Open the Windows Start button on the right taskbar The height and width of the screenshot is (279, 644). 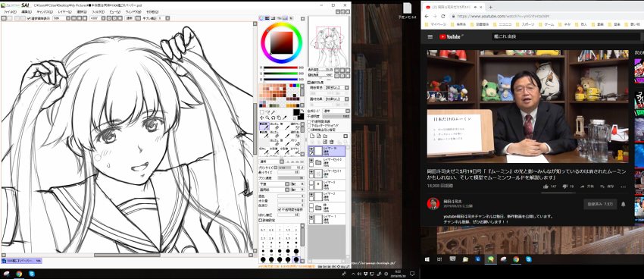tap(427, 259)
